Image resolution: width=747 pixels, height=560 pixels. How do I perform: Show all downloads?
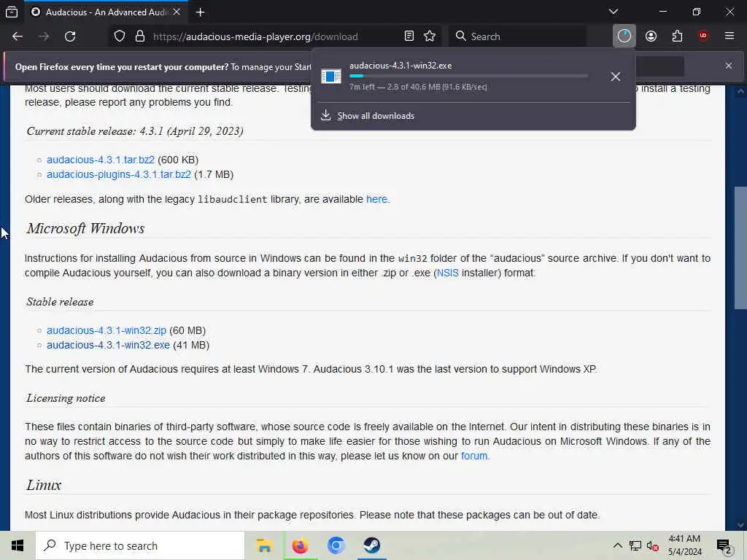376,116
